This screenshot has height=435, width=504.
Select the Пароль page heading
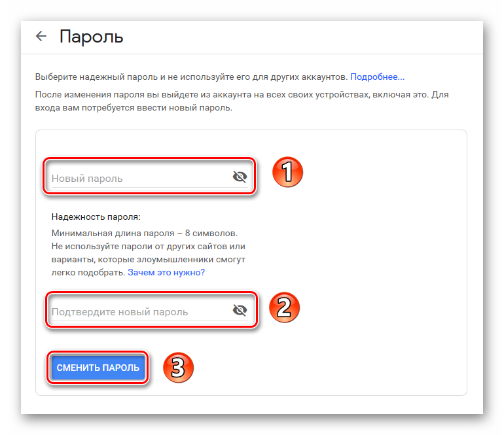[91, 36]
